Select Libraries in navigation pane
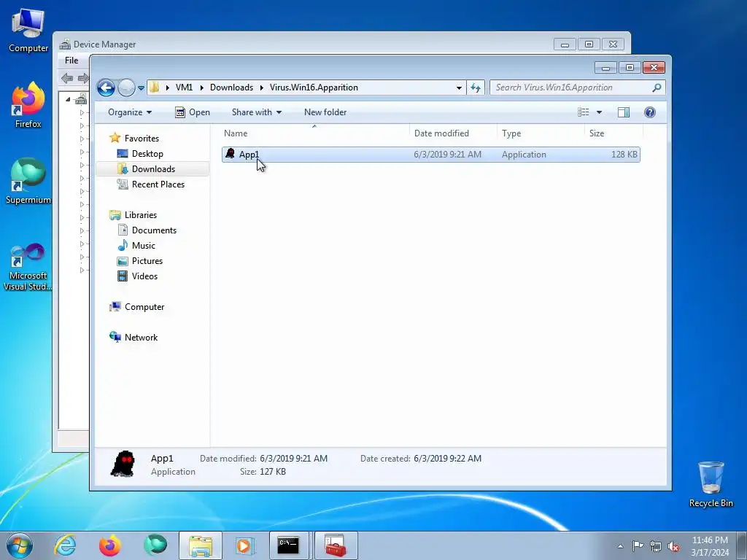This screenshot has width=747, height=560. click(x=141, y=215)
